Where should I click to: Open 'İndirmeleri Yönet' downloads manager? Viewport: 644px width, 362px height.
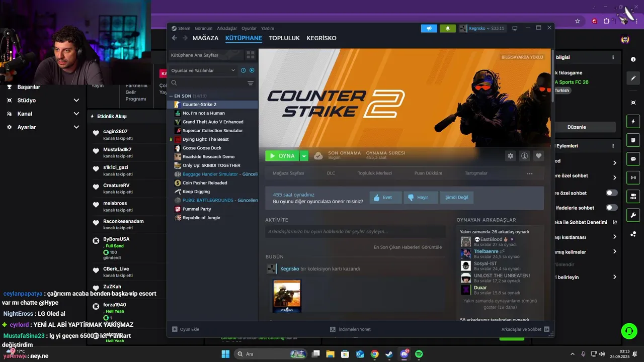coord(350,329)
